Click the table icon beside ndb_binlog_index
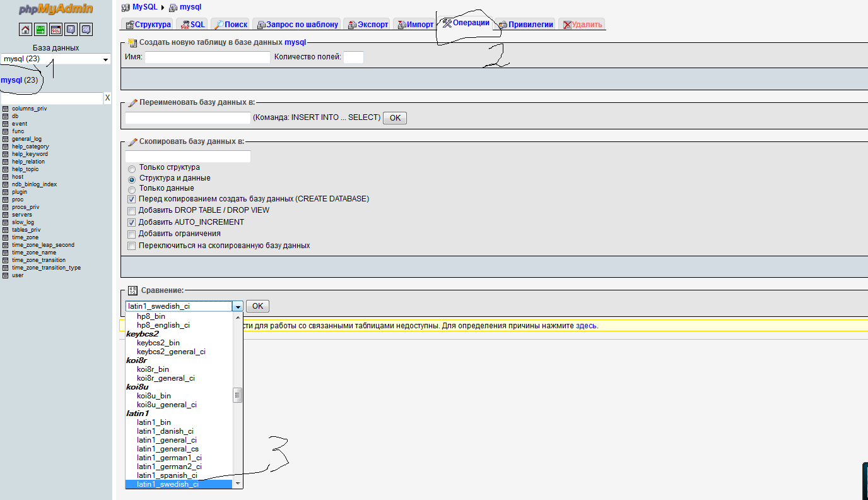This screenshot has width=868, height=500. 6,184
